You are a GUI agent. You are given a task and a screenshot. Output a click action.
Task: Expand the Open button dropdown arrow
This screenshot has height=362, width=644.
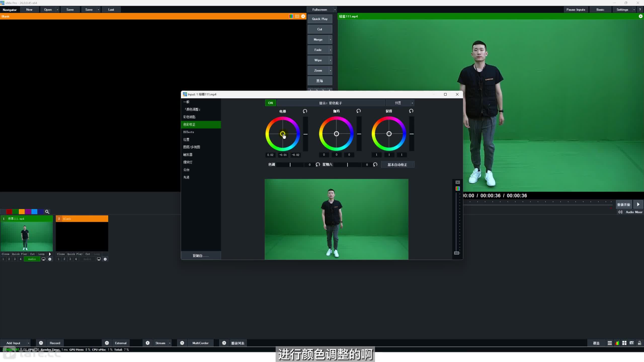coord(58,10)
